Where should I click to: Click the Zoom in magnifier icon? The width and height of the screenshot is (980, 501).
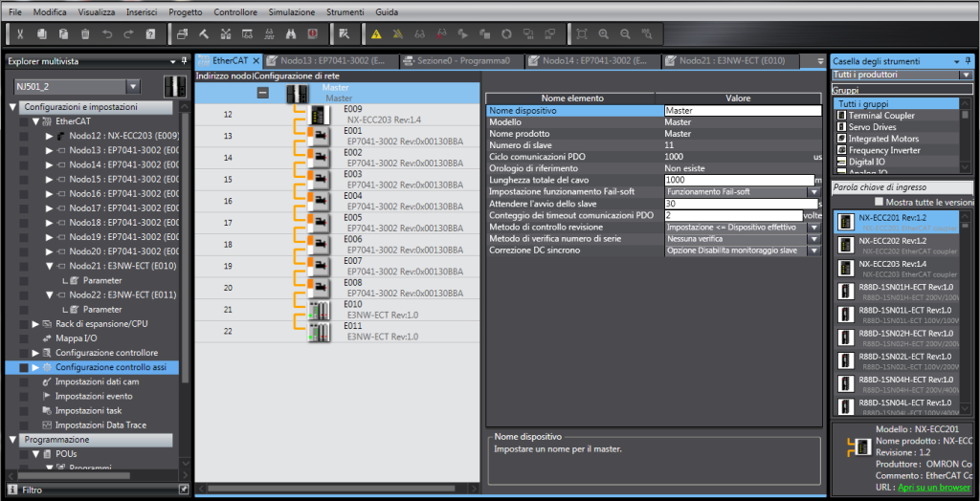click(604, 34)
